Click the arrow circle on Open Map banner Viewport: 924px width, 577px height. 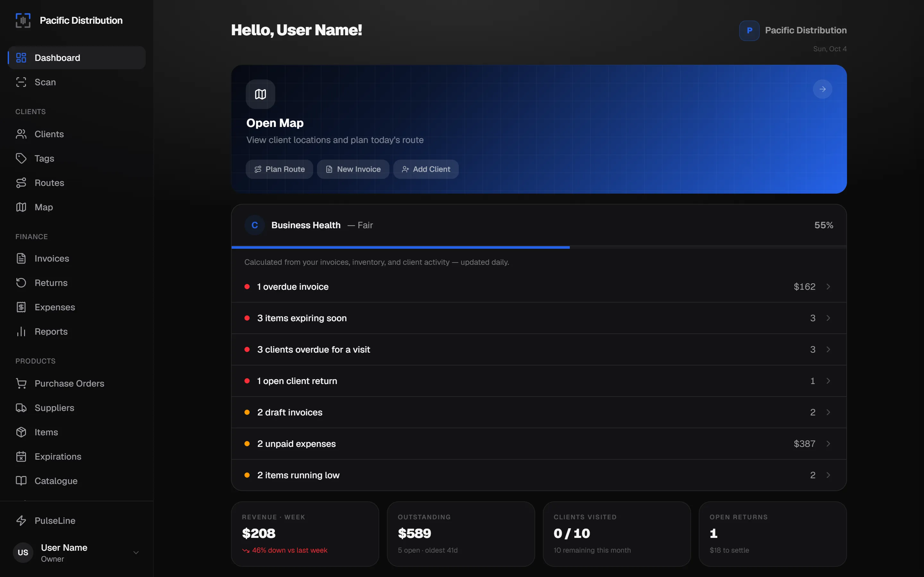tap(822, 89)
